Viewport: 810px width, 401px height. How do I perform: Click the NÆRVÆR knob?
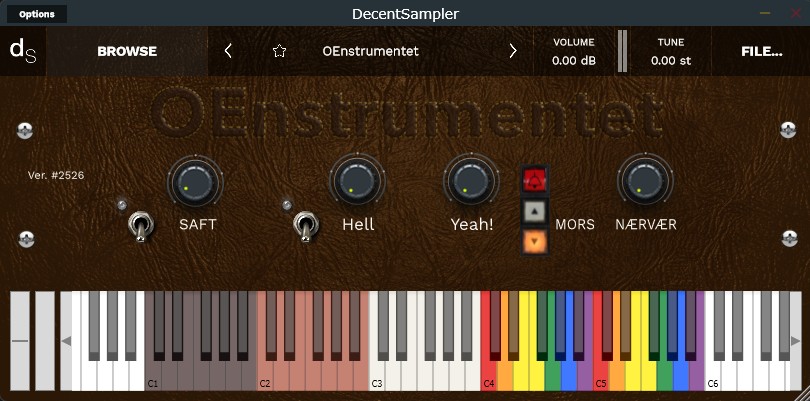click(645, 180)
